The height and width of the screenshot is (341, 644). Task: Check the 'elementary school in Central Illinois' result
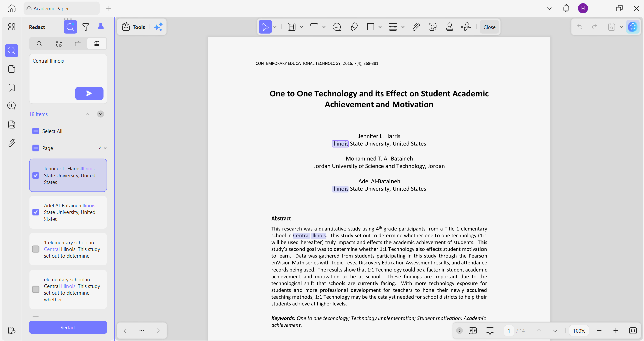point(36,289)
